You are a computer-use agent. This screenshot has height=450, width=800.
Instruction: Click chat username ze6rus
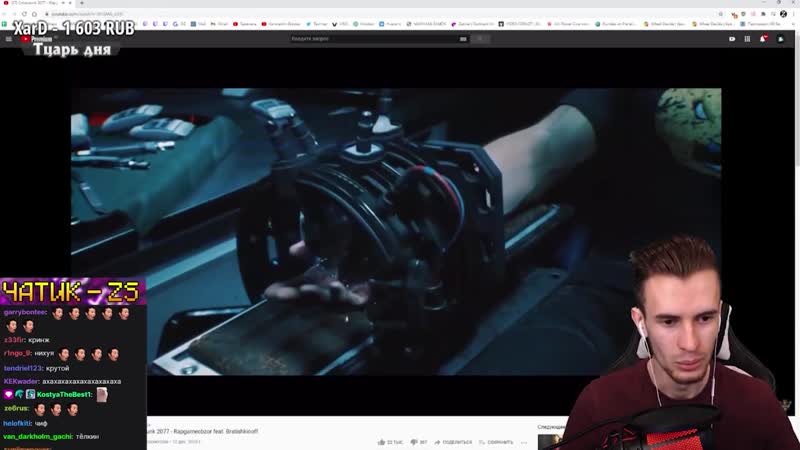[16, 409]
